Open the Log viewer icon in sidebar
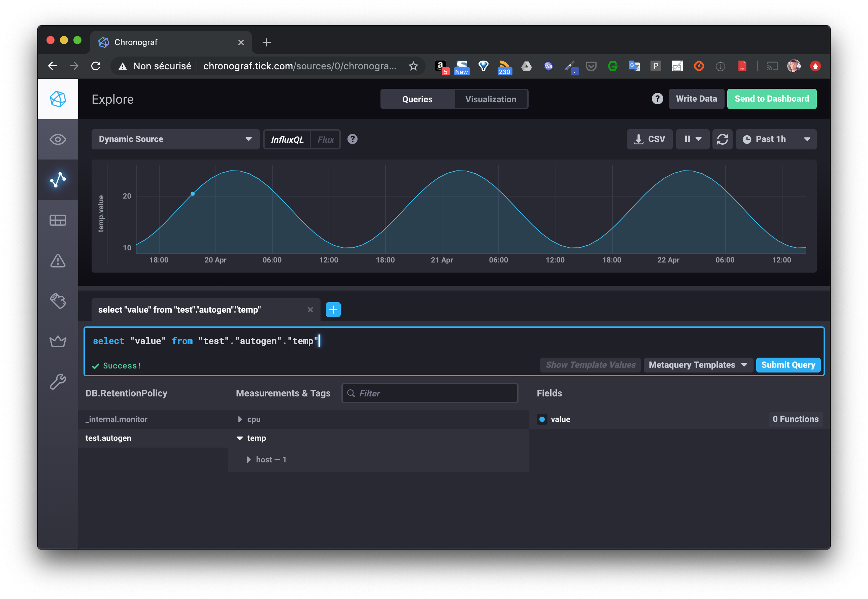This screenshot has height=599, width=868. tap(58, 301)
